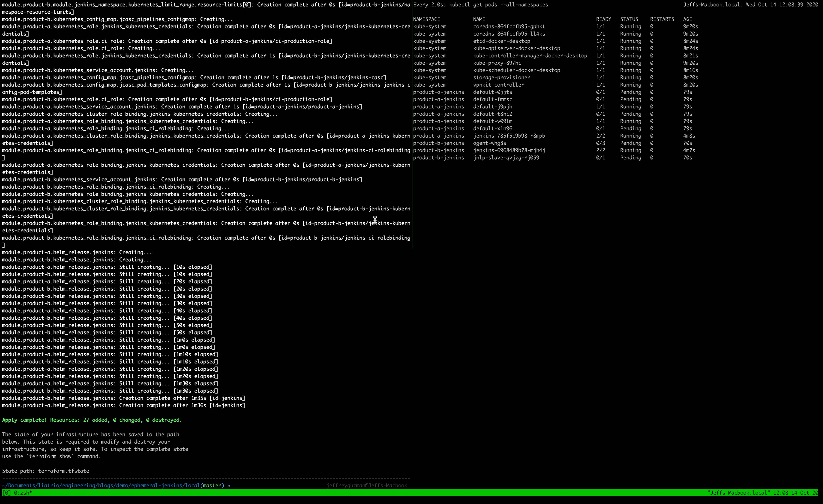Screen dimensions: 823x504
Task: Select kube-scheduler-docker-desktop pod name
Action: [516, 70]
